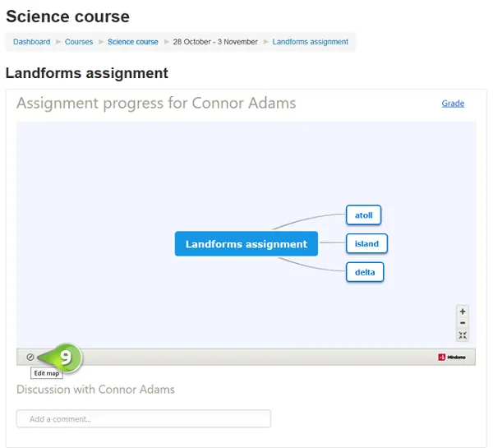The height and width of the screenshot is (448, 493).
Task: Click the Edit map tooltip label
Action: tap(47, 373)
